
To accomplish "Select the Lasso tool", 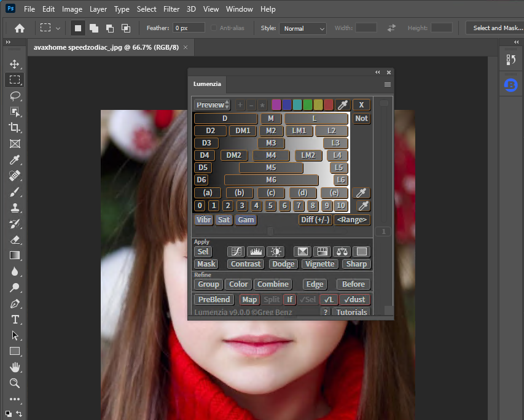I will (15, 95).
